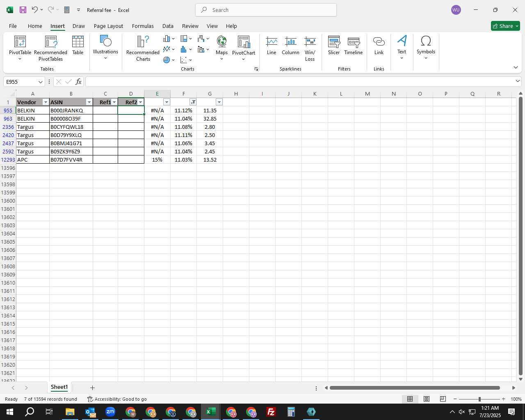Open the File menu
The width and height of the screenshot is (525, 420).
point(13,26)
